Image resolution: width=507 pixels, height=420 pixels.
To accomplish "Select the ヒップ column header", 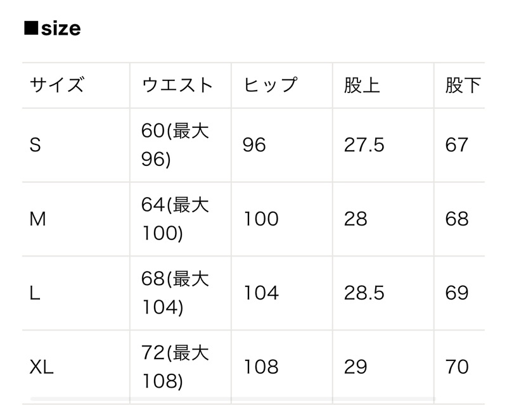I will click(x=270, y=85).
